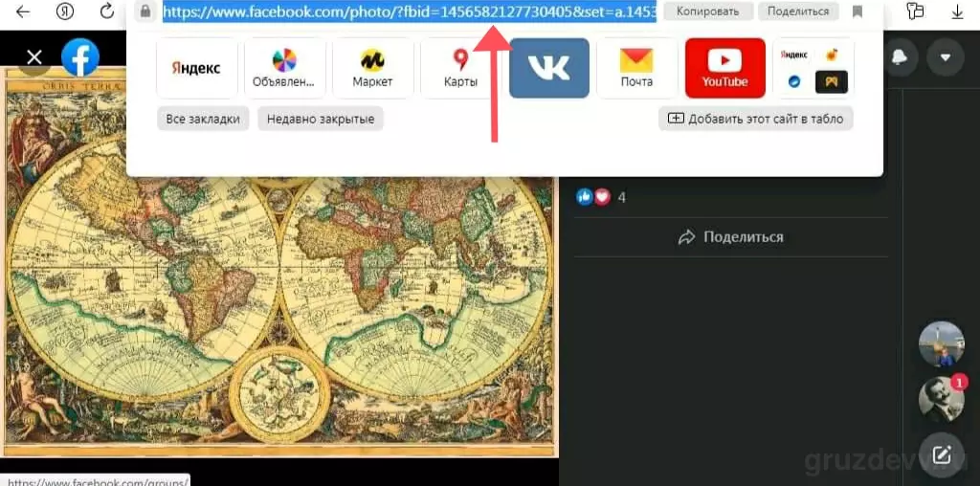Screen dimensions: 980x486
Task: Open the downloads arrow icon
Action: [x=957, y=11]
